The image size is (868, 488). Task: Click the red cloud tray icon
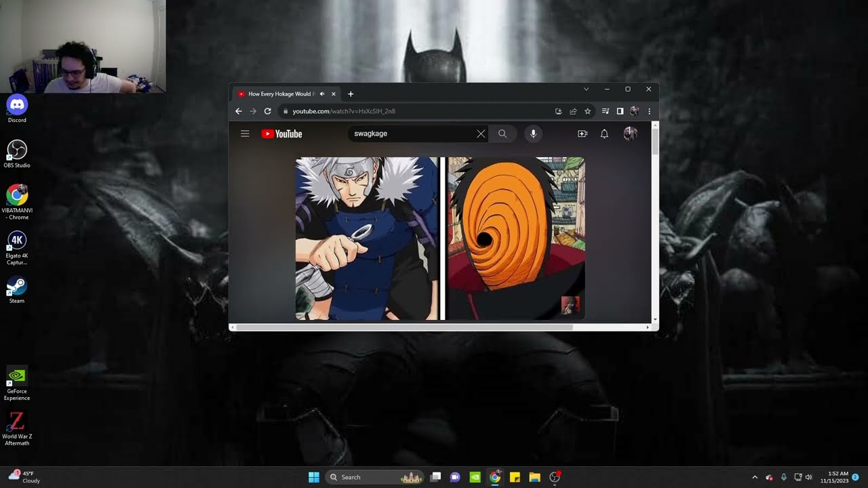coord(770,477)
